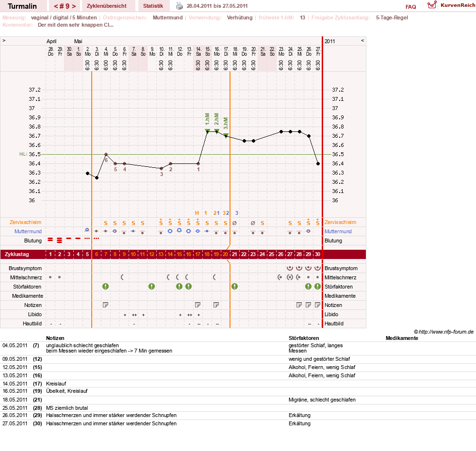
Task: Click the Zervixschleim ø symbol on day 21
Action: click(234, 223)
